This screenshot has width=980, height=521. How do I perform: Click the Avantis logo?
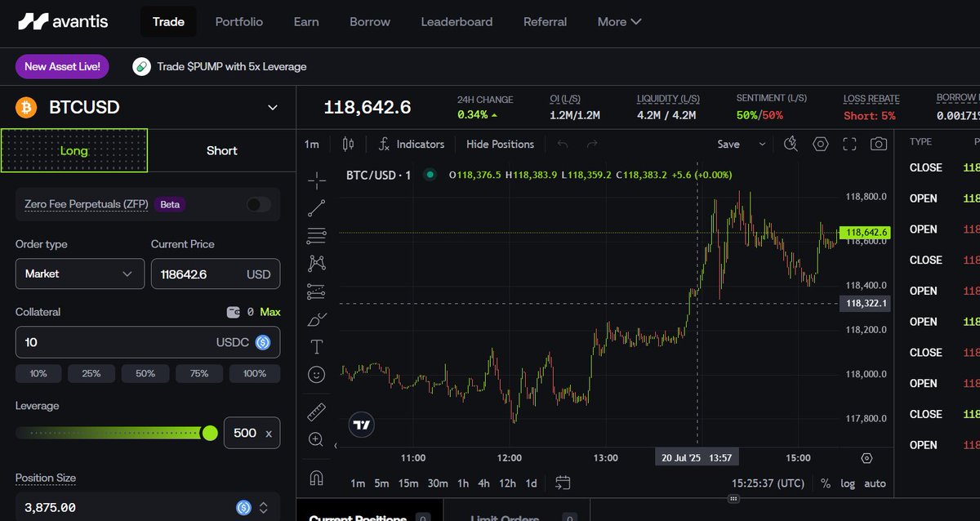coord(63,21)
